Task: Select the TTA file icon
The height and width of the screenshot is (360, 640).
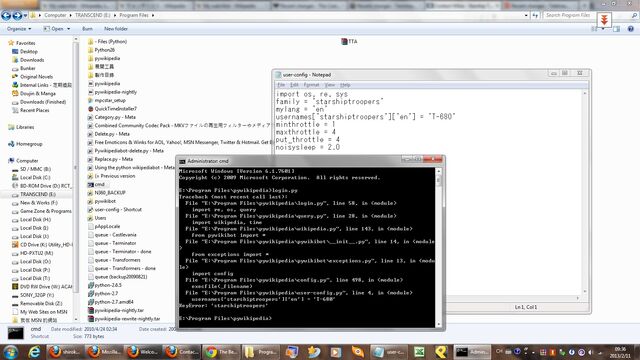Action: 344,42
